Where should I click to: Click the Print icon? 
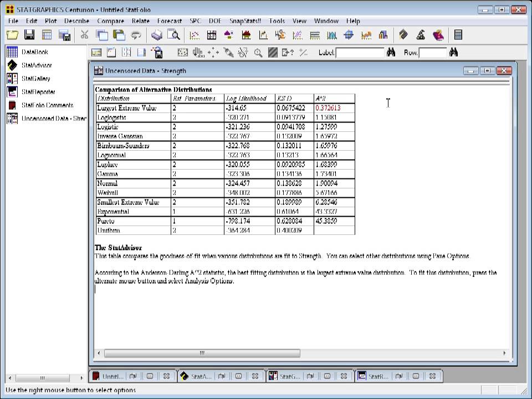click(157, 35)
